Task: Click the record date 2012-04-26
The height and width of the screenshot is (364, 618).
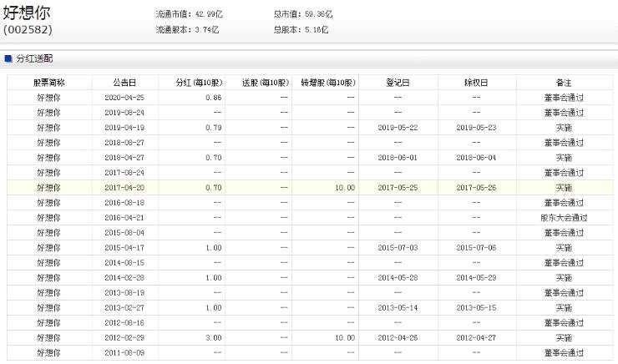Action: click(x=398, y=337)
